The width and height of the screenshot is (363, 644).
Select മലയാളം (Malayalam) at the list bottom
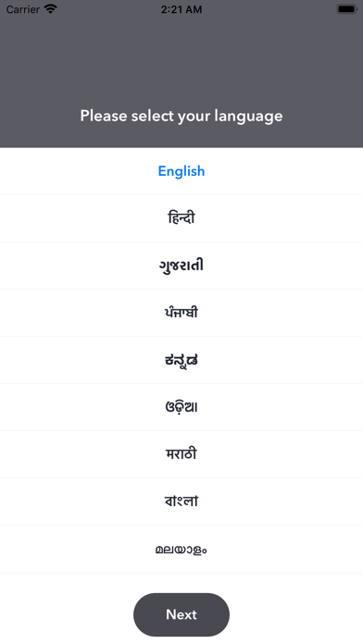tap(181, 549)
